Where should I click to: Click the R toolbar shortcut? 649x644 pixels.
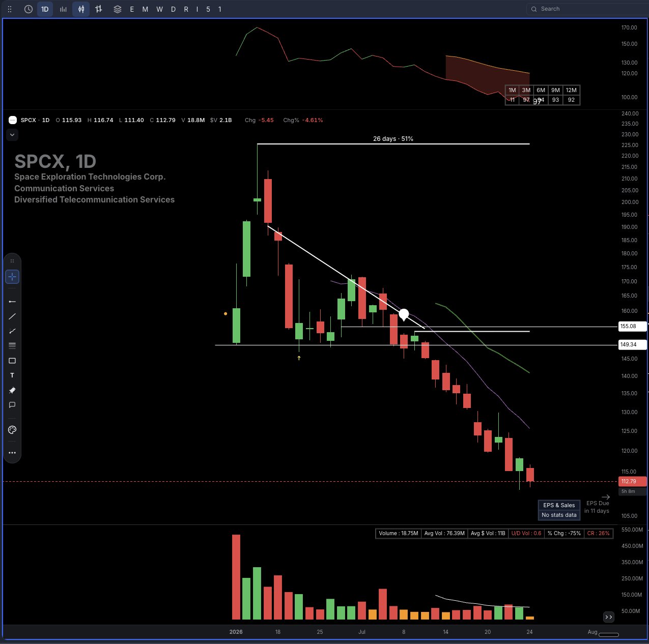[x=186, y=9]
